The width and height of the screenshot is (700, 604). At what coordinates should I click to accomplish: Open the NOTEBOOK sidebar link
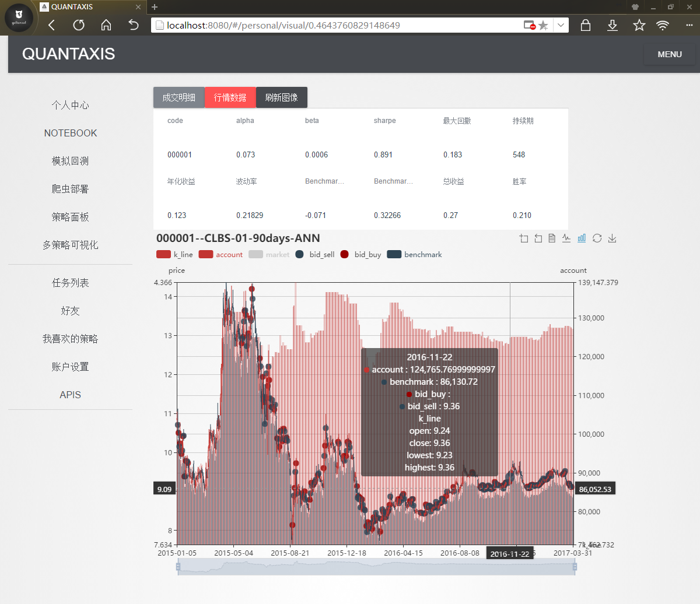coord(70,133)
